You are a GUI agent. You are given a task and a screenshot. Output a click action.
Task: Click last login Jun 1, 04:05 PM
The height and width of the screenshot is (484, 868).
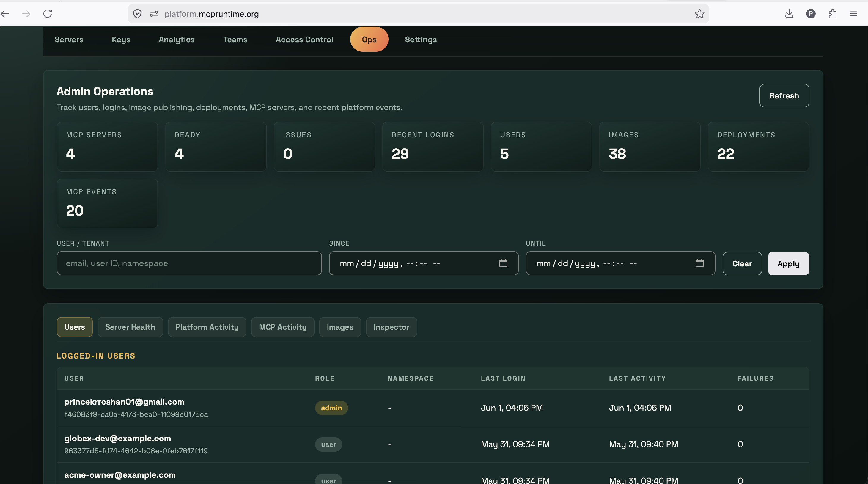tap(512, 408)
